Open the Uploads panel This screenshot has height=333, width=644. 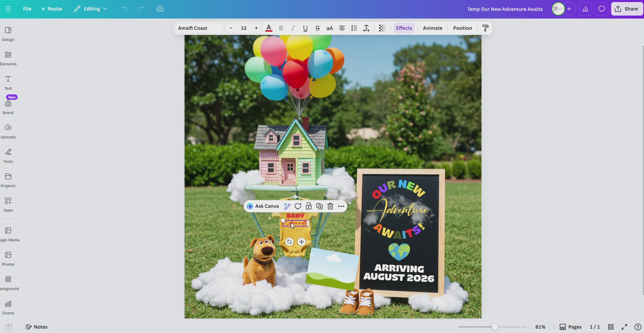coord(8,131)
